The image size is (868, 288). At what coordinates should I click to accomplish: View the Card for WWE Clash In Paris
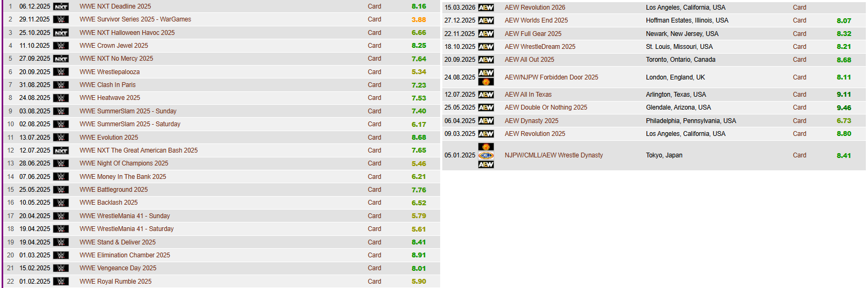(x=375, y=85)
